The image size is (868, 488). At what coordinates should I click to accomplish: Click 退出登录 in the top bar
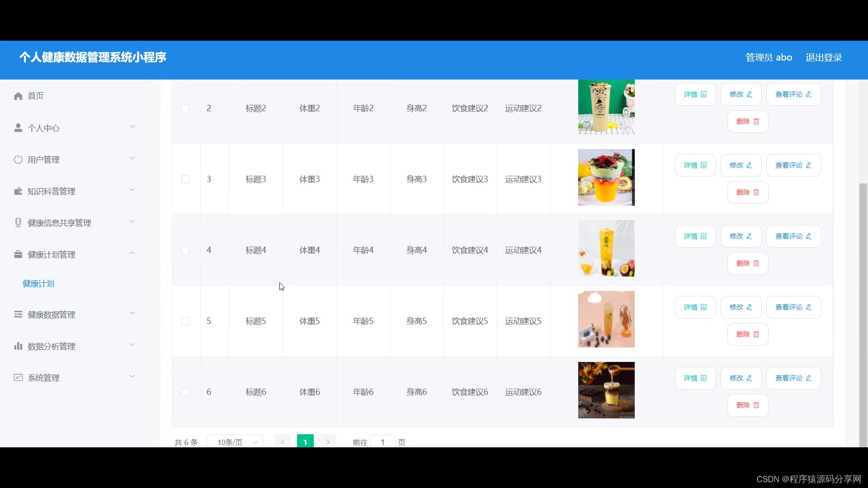tap(823, 57)
